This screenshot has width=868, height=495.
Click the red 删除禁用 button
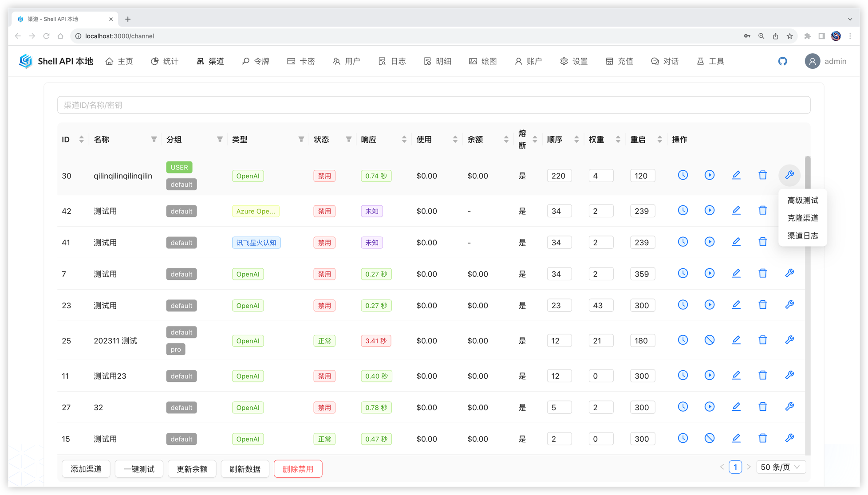click(298, 469)
